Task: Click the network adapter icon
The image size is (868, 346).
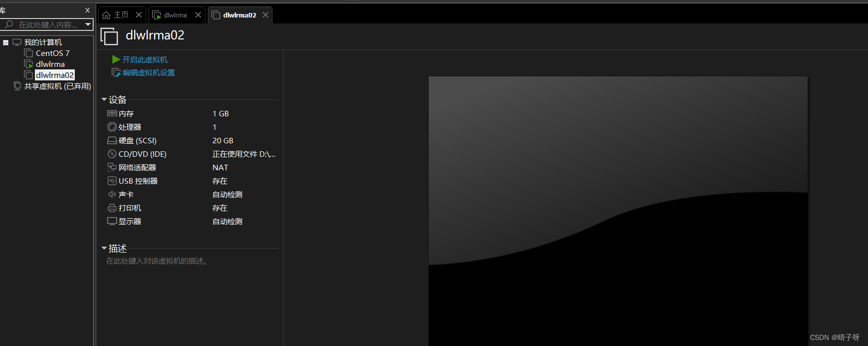Action: coord(112,167)
